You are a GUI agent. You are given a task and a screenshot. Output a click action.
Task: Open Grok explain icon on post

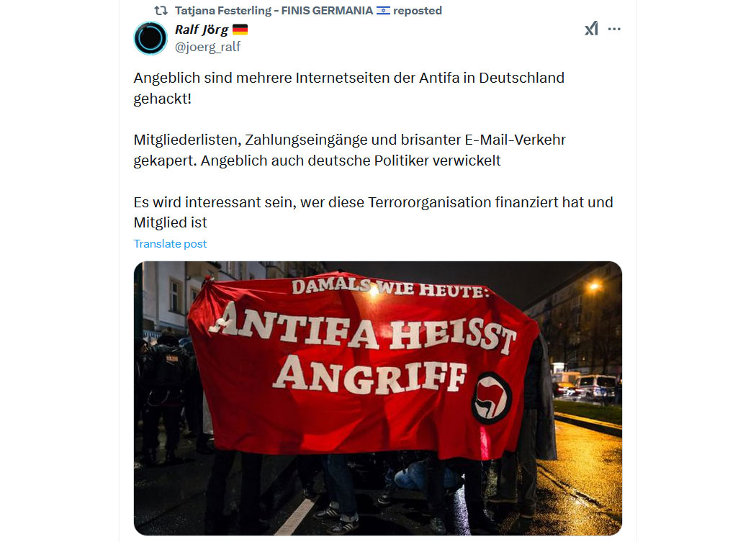(x=591, y=29)
